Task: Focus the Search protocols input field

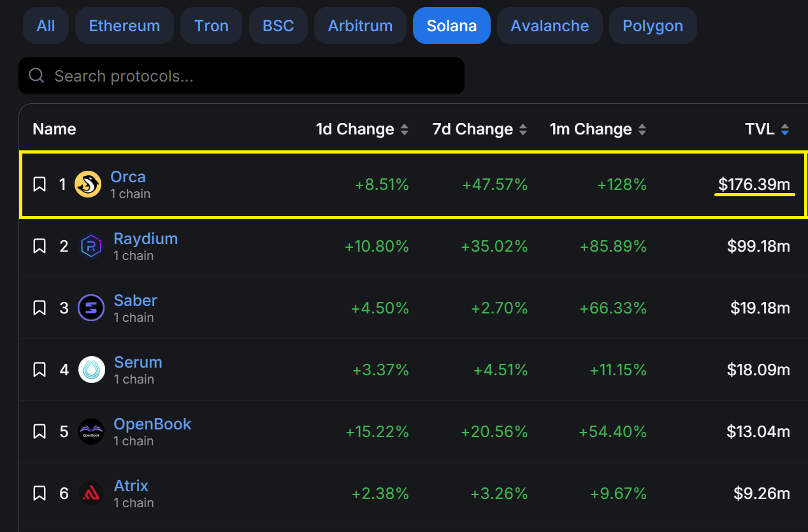Action: [x=255, y=76]
